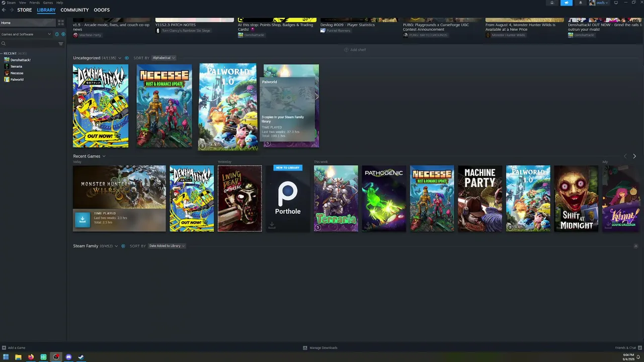Image resolution: width=644 pixels, height=362 pixels.
Task: Open the OOOFS profile tab
Action: click(x=102, y=10)
